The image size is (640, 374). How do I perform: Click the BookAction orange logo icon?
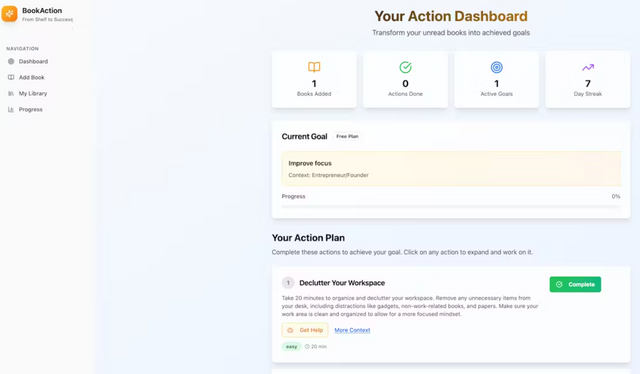coord(9,14)
